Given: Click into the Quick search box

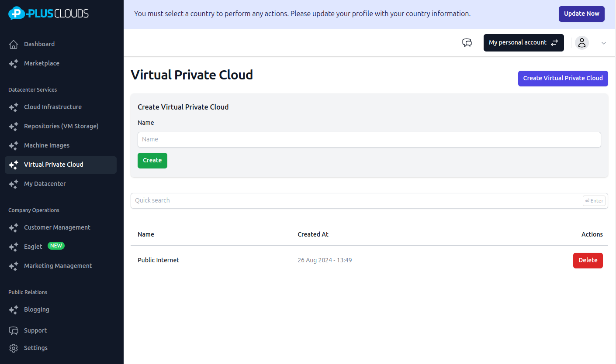Looking at the screenshot, I should pos(356,201).
